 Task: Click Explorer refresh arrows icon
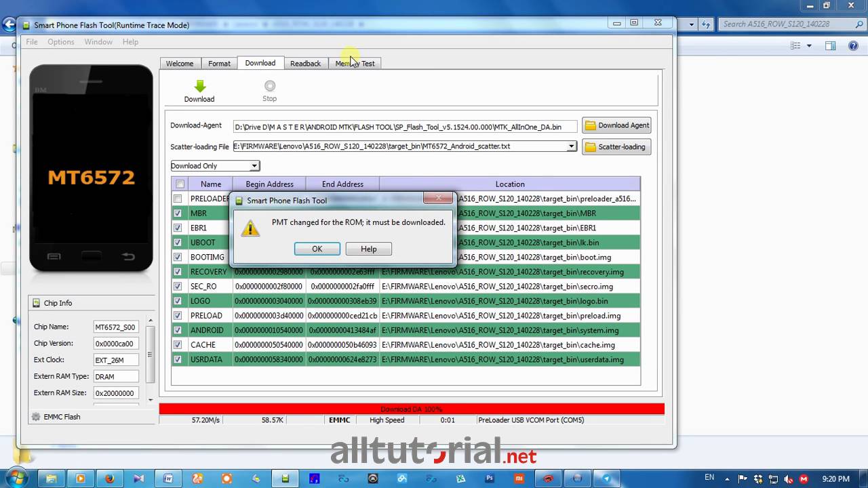(x=706, y=24)
